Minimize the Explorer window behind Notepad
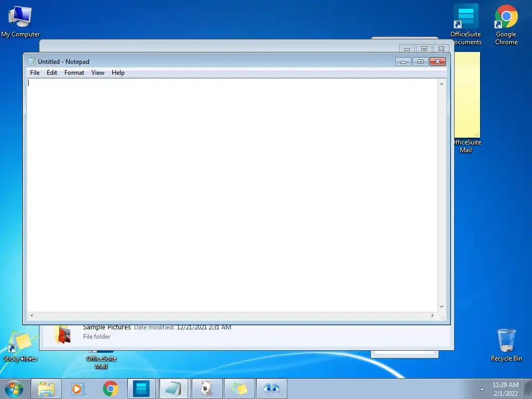The width and height of the screenshot is (532, 399). (x=407, y=48)
